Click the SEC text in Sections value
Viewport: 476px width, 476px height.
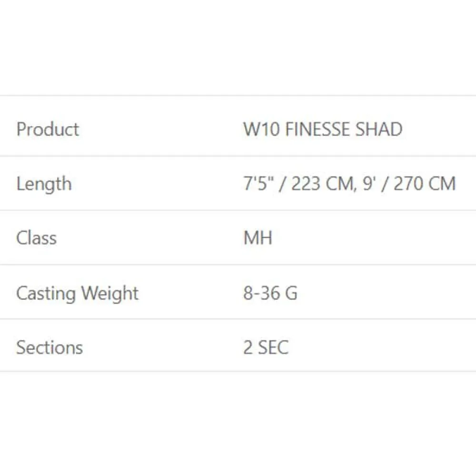coord(273,347)
